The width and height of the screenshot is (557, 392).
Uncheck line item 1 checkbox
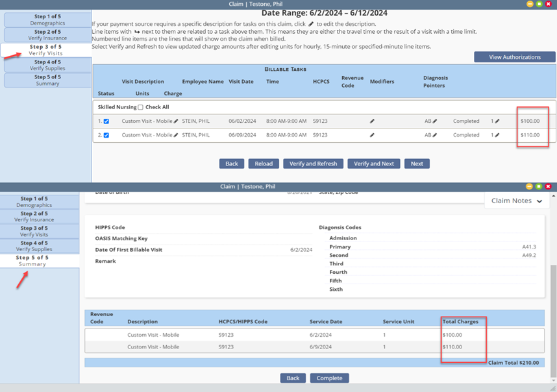(106, 121)
